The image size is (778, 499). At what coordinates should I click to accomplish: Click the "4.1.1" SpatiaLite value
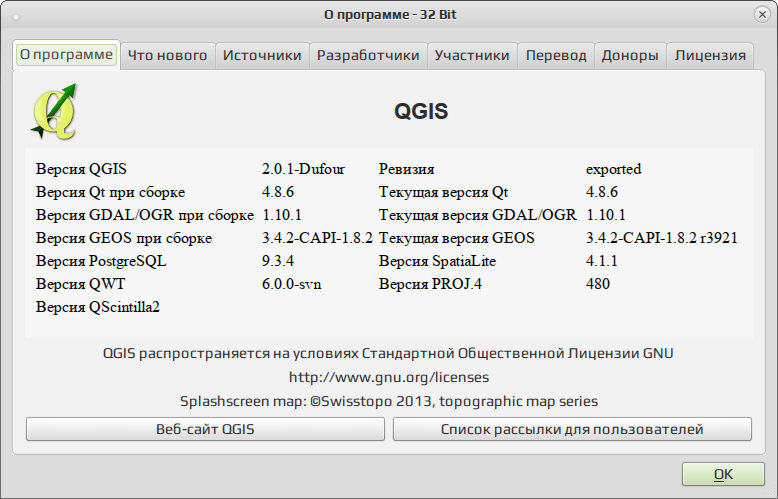pyautogui.click(x=602, y=261)
